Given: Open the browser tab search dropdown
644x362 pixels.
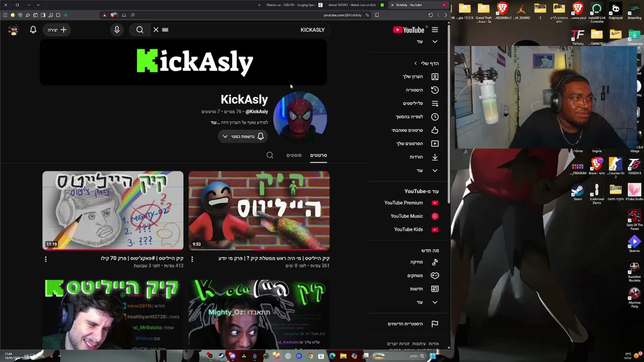Looking at the screenshot, I should [x=38, y=5].
